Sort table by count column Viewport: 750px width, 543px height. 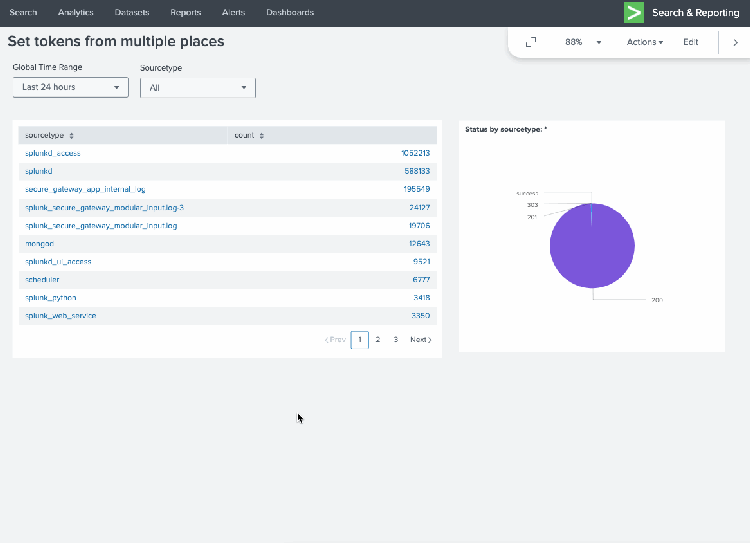tap(248, 135)
